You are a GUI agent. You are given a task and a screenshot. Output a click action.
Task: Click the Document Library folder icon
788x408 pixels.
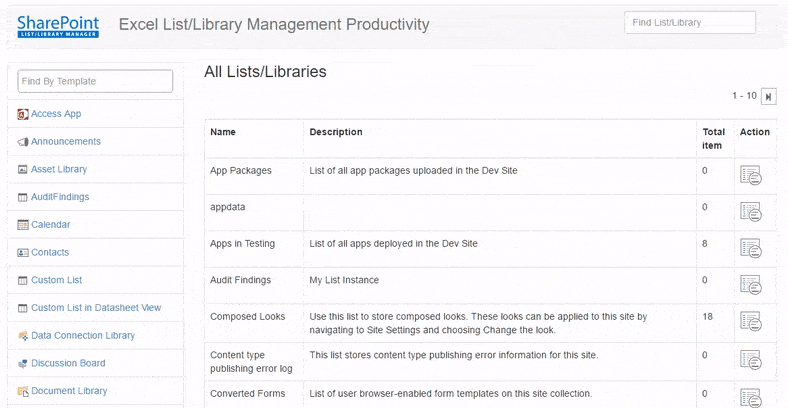23,391
